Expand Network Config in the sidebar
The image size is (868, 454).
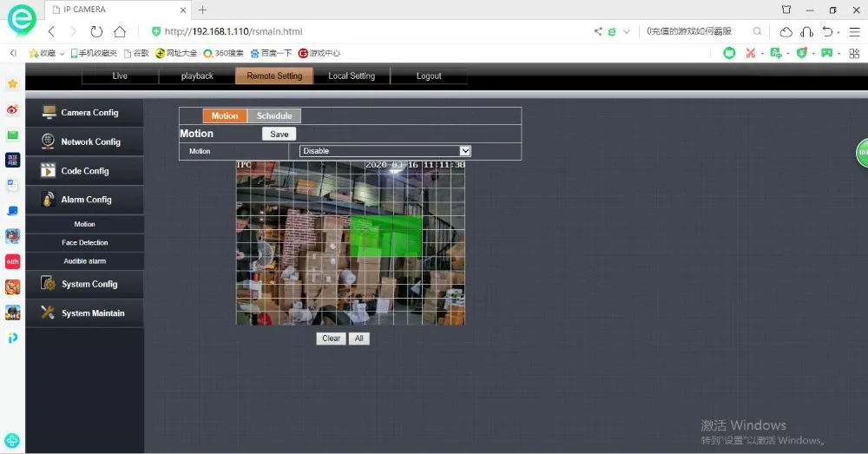(84, 141)
